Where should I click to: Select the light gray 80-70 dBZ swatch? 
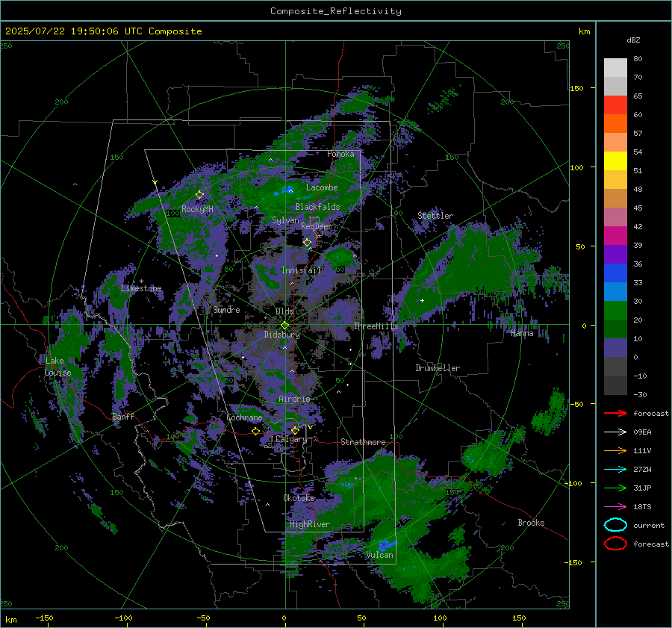615,68
